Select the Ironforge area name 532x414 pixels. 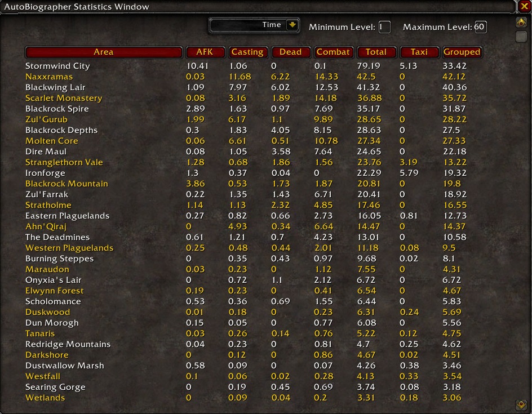coord(45,173)
